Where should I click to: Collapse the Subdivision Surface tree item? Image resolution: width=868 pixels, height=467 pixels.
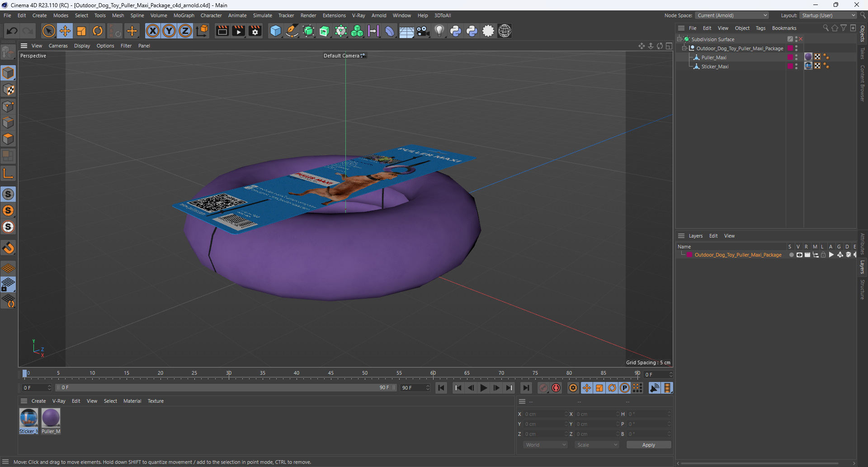pyautogui.click(x=679, y=39)
